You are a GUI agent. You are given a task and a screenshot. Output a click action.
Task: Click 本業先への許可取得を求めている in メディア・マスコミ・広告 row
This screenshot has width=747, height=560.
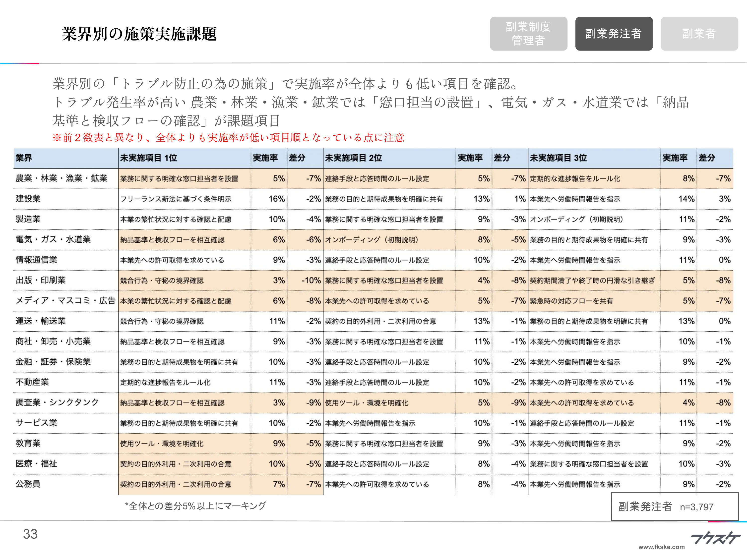[x=377, y=301]
